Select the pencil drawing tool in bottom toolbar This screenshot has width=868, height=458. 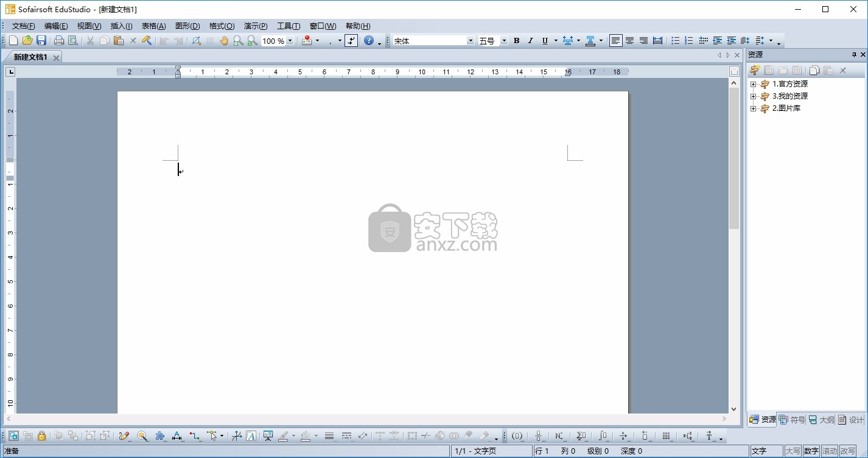coord(124,436)
